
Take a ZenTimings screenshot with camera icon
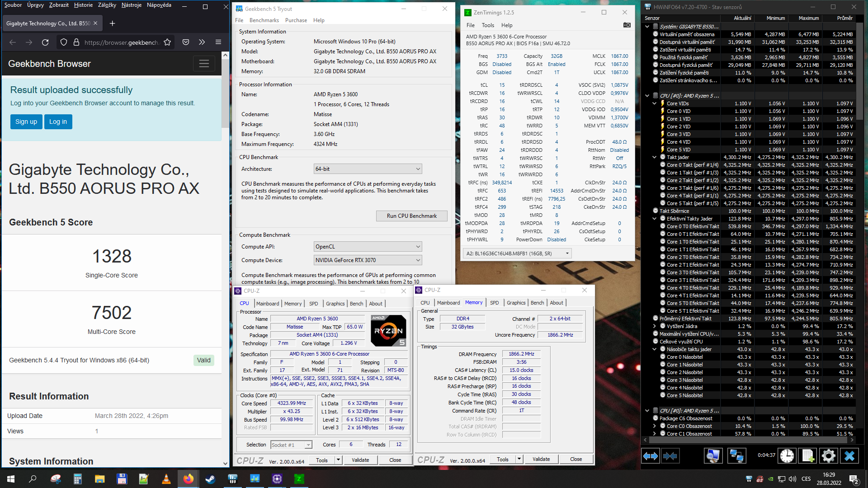click(627, 25)
